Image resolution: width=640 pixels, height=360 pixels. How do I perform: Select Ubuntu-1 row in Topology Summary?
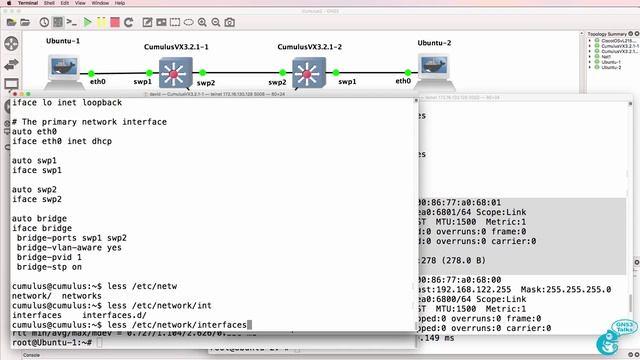pos(611,62)
